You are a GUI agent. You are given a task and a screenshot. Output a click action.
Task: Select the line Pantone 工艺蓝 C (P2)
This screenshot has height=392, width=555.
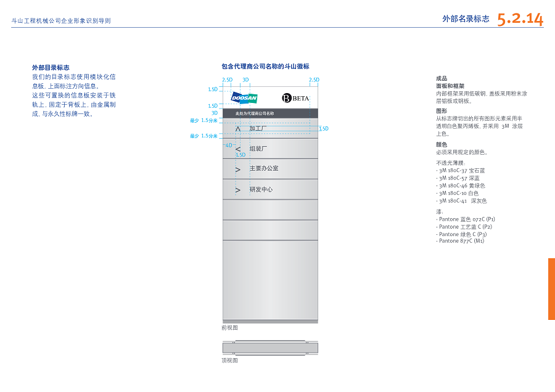coord(464,227)
